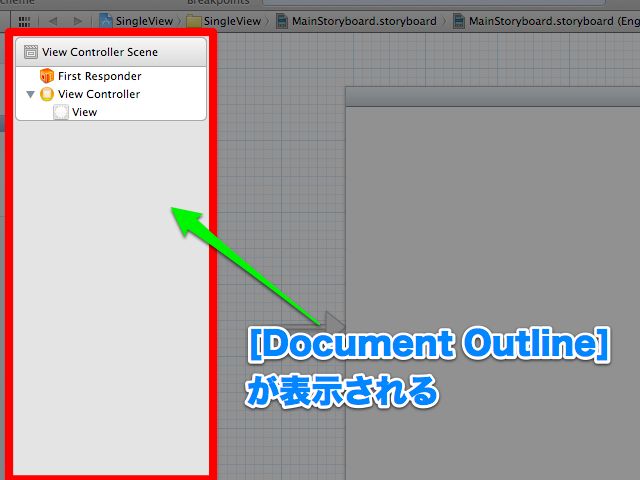640x480 pixels.
Task: Select View in document outline
Action: [x=84, y=112]
